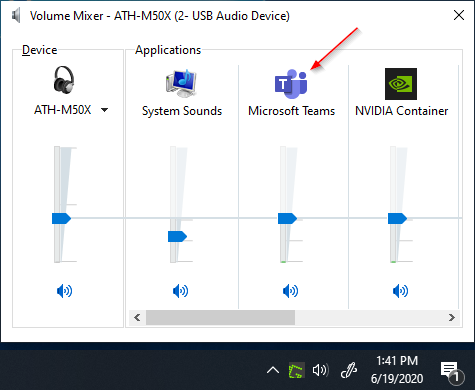Click the applications scrollbar right arrow
Image resolution: width=475 pixels, height=390 pixels.
[452, 317]
